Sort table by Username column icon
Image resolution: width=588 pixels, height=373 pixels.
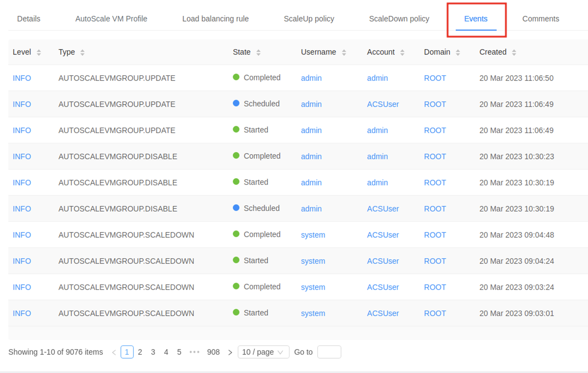click(x=344, y=52)
